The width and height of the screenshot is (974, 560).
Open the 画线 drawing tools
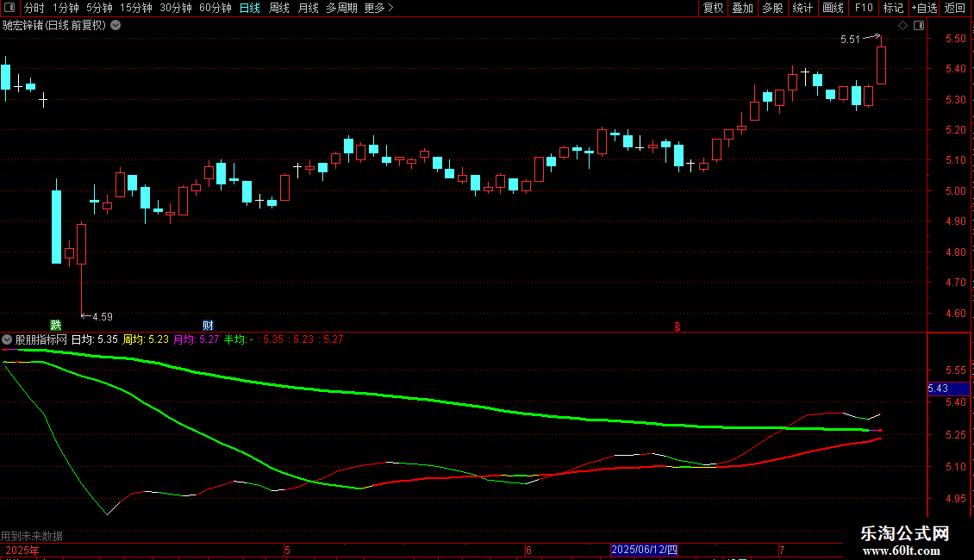click(833, 8)
